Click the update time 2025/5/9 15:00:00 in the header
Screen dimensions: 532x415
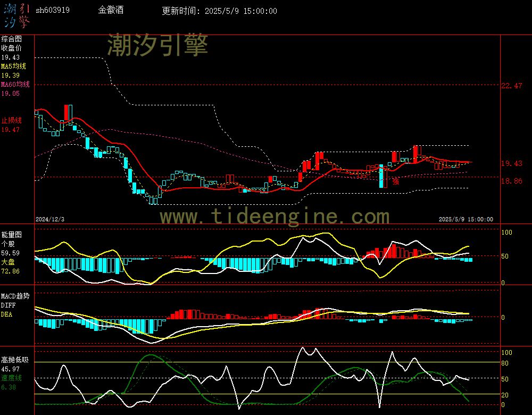coord(241,11)
